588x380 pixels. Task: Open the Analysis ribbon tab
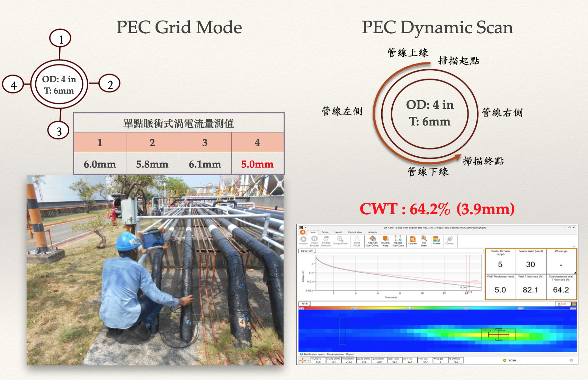[x=373, y=232]
